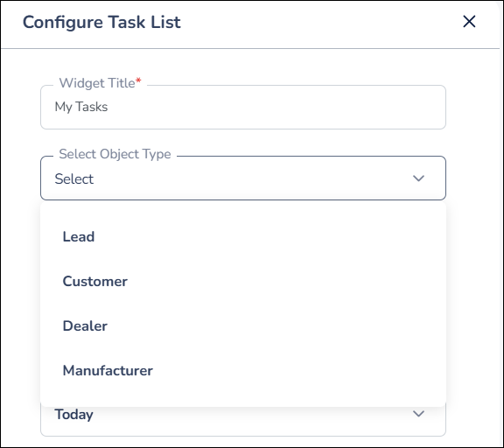This screenshot has height=448, width=504.
Task: Focus the Widget Title input field
Action: coord(243,107)
